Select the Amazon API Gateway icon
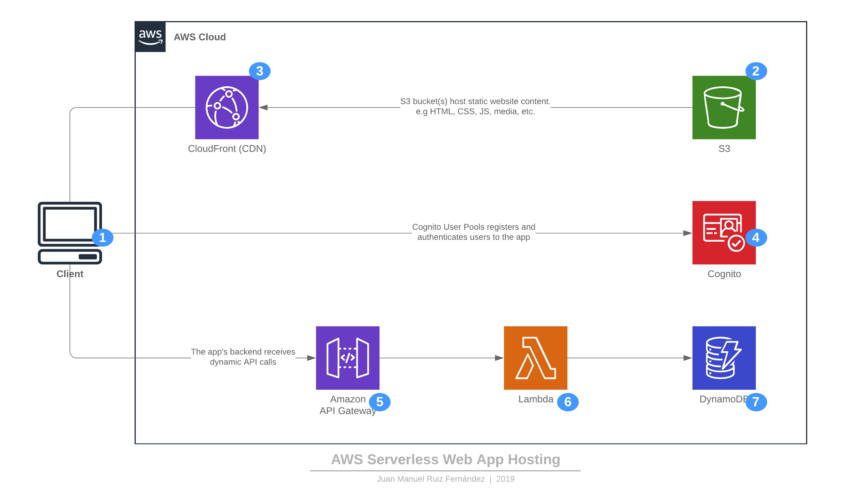The image size is (867, 504). tap(347, 358)
